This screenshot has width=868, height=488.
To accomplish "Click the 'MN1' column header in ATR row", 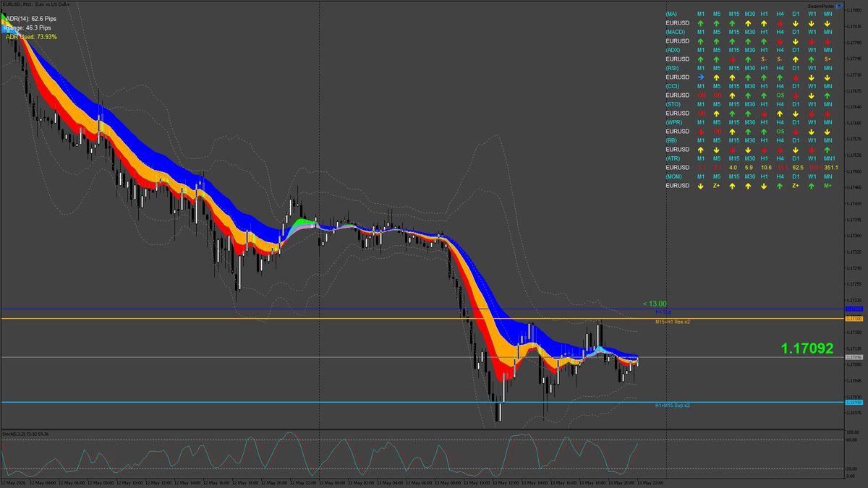I will (829, 158).
